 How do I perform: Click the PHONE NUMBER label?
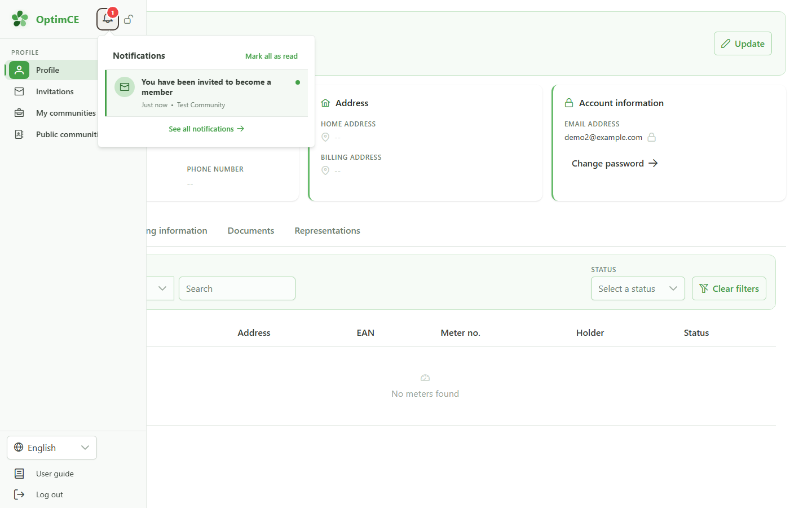pyautogui.click(x=215, y=169)
